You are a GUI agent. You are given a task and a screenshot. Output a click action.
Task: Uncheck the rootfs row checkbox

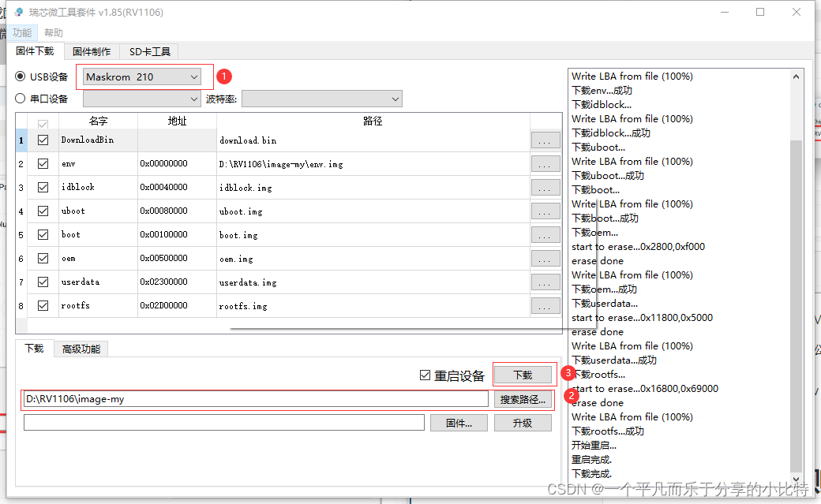[43, 305]
